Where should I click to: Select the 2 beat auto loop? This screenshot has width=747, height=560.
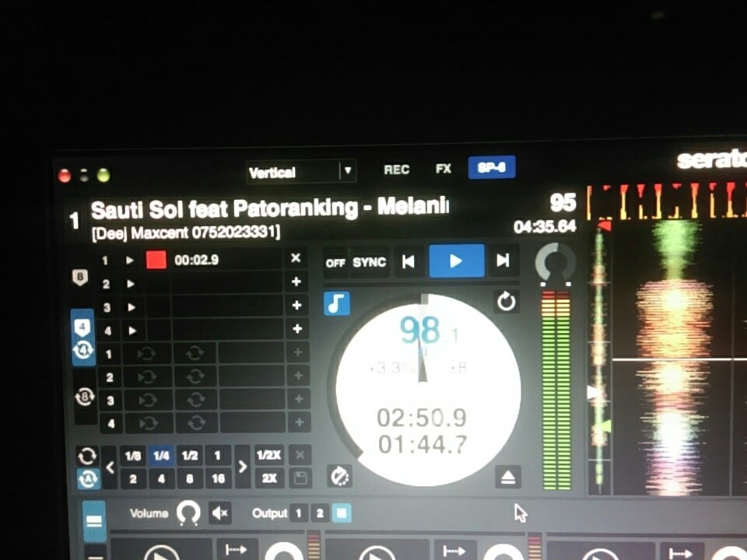click(x=133, y=478)
